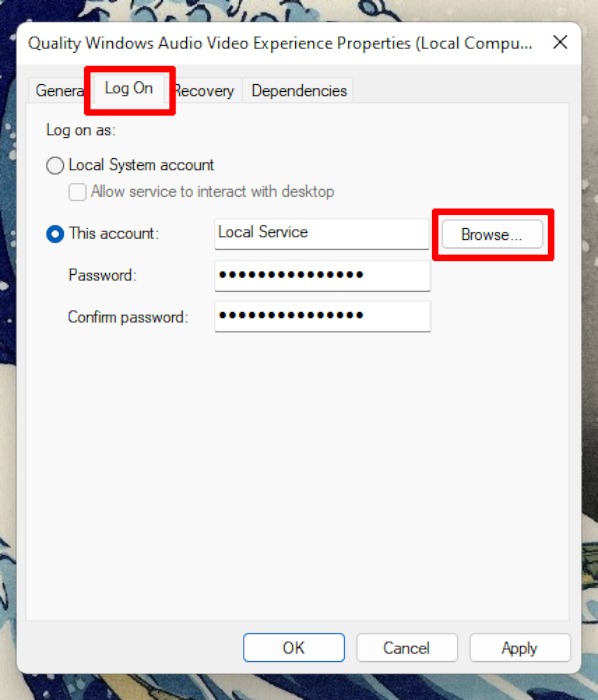The width and height of the screenshot is (598, 700).
Task: Close the Properties dialog window
Action: [x=560, y=42]
